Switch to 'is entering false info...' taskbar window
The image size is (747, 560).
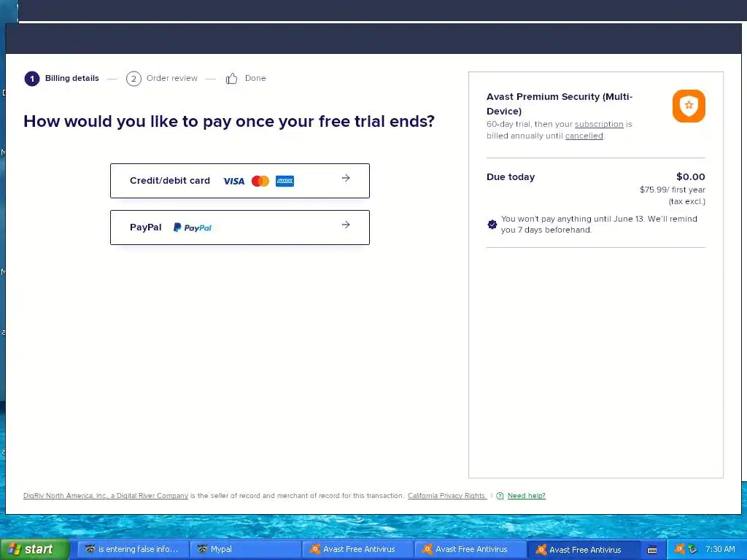133,549
